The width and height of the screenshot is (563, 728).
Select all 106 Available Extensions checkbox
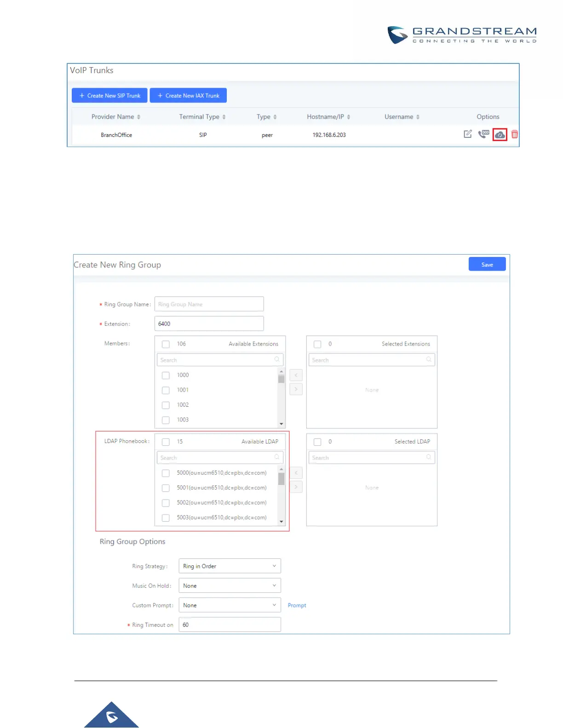click(x=166, y=344)
